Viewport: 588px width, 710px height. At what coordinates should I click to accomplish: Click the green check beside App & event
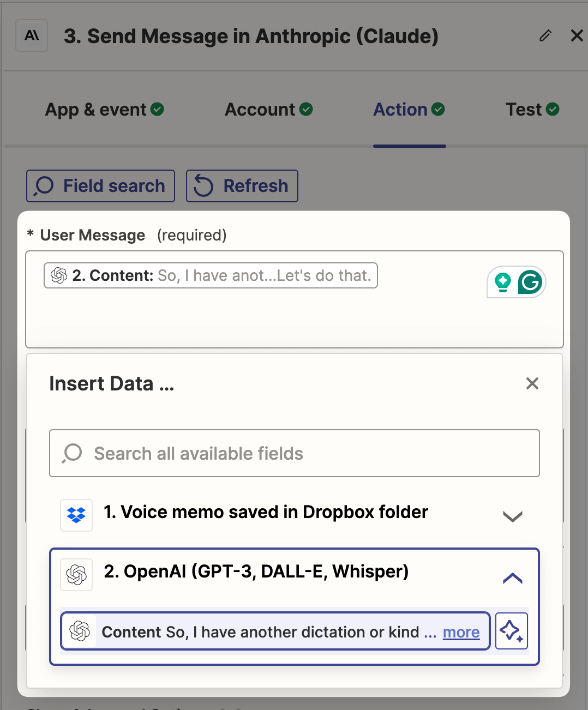coord(157,110)
